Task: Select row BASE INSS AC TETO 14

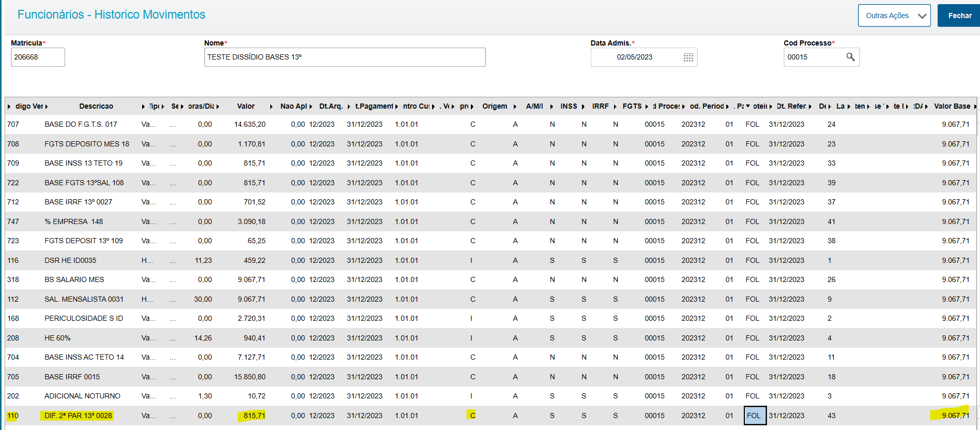Action: coord(491,357)
